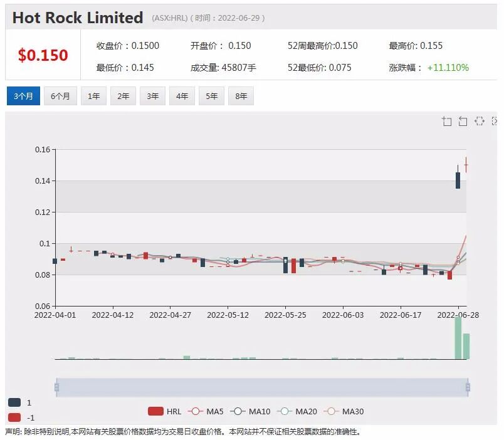
Task: Click the 52最低价: 0.075 value
Action: coord(319,68)
